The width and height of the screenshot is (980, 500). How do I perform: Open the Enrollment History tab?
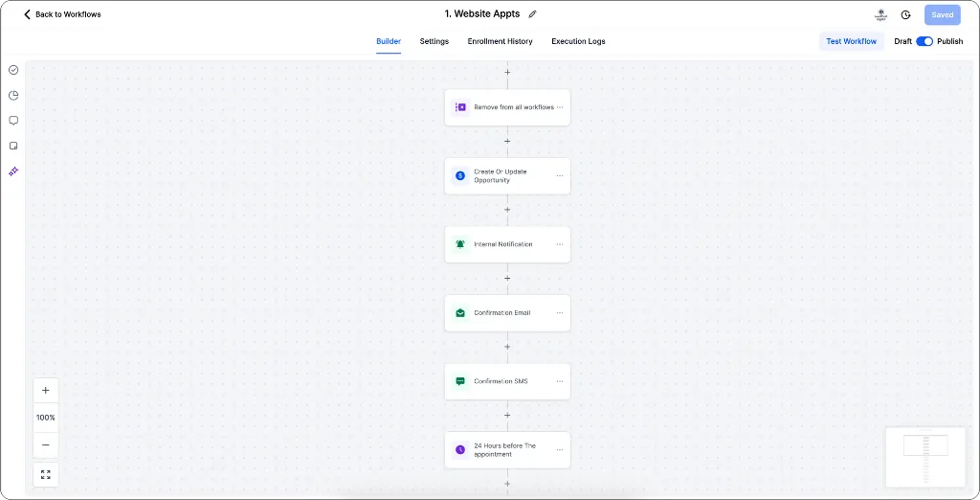[x=500, y=41]
